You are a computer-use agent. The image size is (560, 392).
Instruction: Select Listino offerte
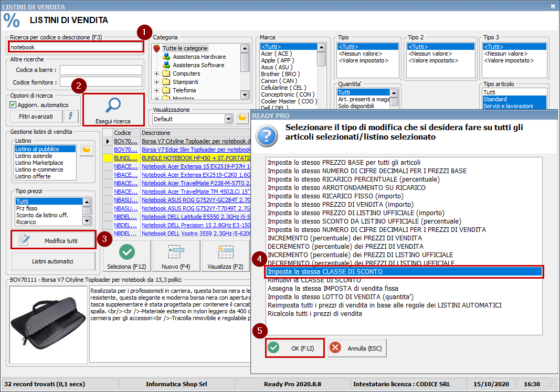point(33,176)
